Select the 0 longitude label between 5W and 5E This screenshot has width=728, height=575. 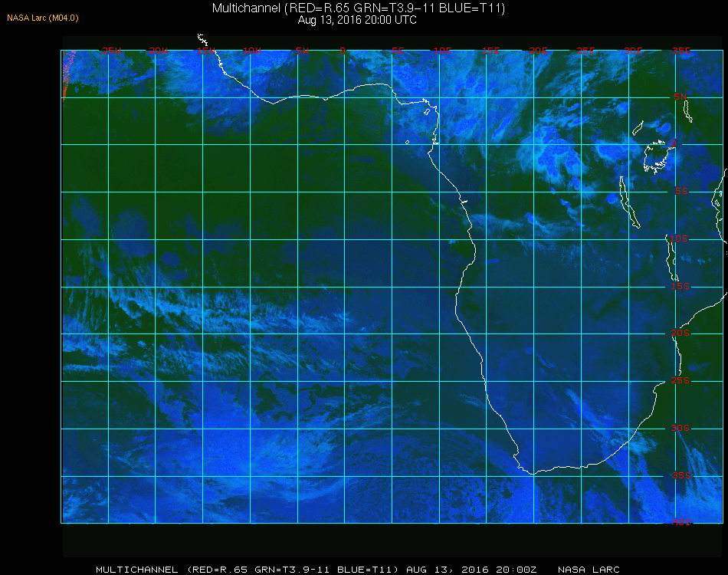coord(343,51)
